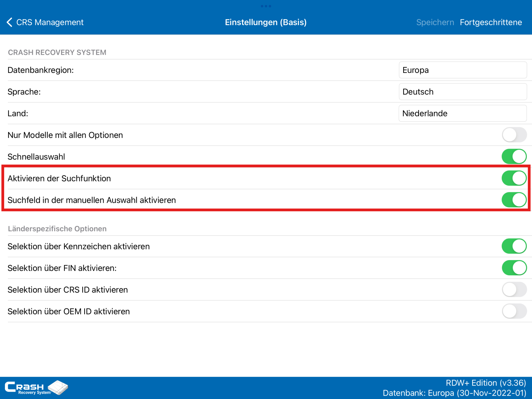Tap the back chevron arrow
The height and width of the screenshot is (399, 532).
tap(9, 22)
